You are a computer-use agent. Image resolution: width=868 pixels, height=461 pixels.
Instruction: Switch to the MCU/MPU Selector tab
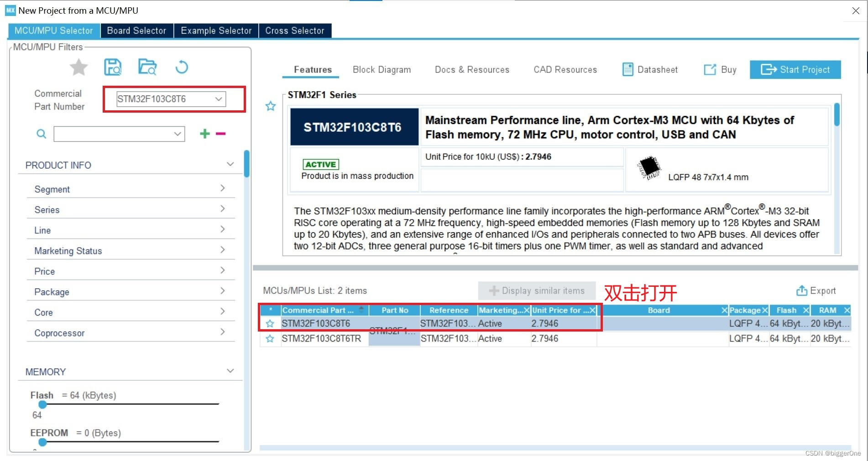pyautogui.click(x=54, y=31)
